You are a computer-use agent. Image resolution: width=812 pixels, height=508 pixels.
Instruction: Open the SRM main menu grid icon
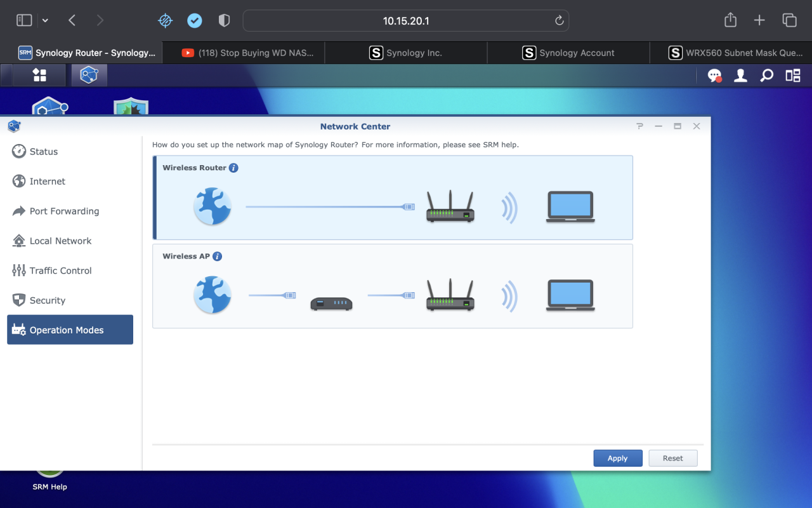pos(39,75)
